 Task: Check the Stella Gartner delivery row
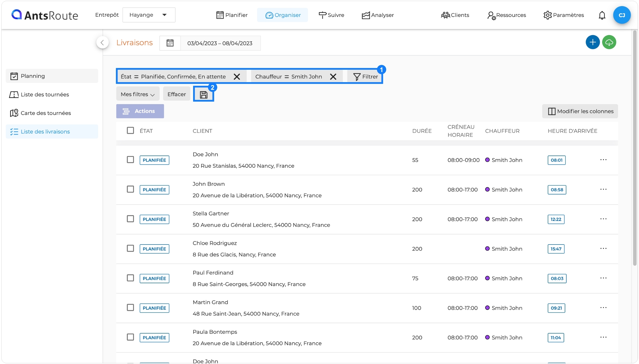(x=130, y=219)
